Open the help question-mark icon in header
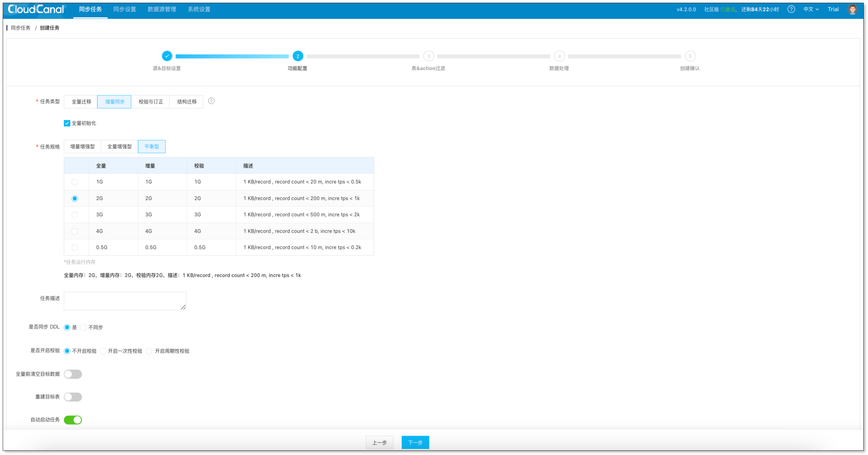The height and width of the screenshot is (455, 868). click(791, 10)
